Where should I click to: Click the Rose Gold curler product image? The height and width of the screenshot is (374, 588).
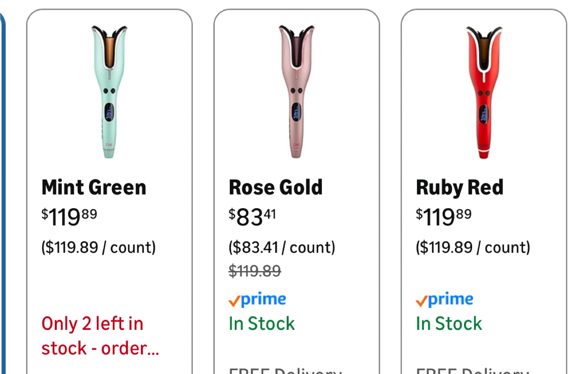[x=296, y=92]
